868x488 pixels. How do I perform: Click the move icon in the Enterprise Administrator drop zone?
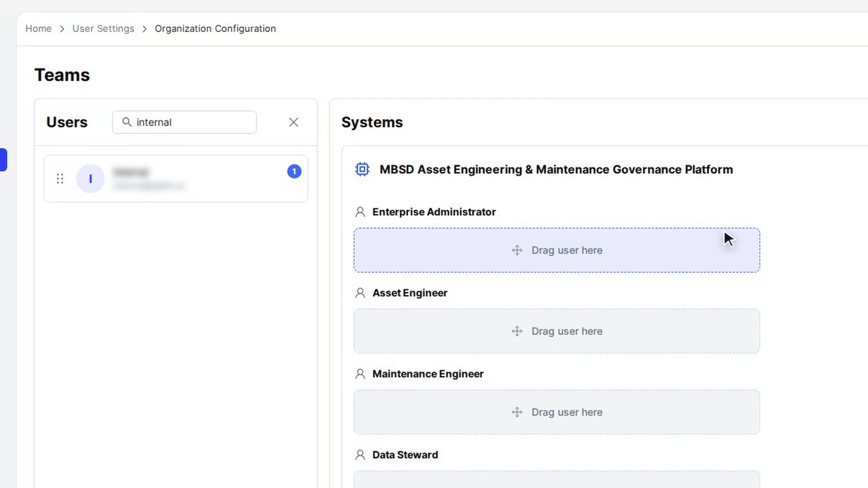tap(517, 250)
